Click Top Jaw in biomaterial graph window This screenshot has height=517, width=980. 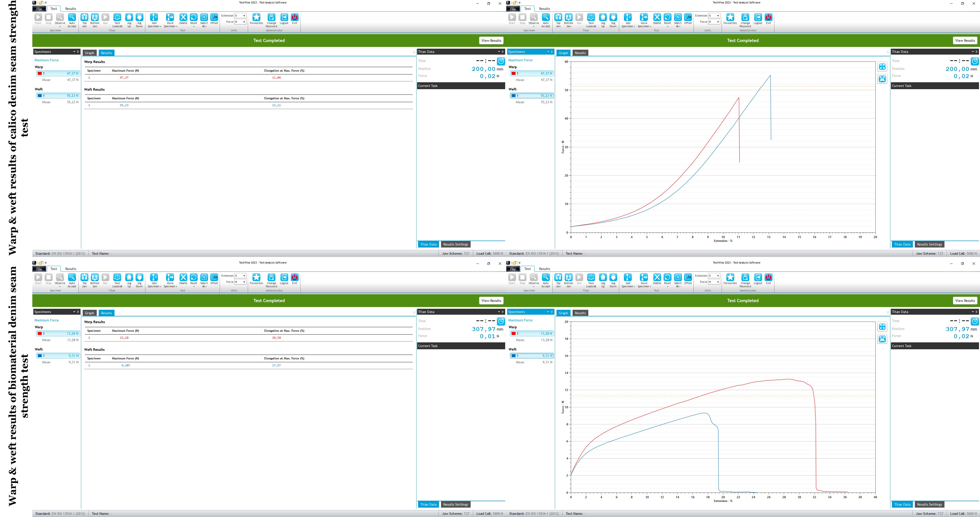pos(558,280)
